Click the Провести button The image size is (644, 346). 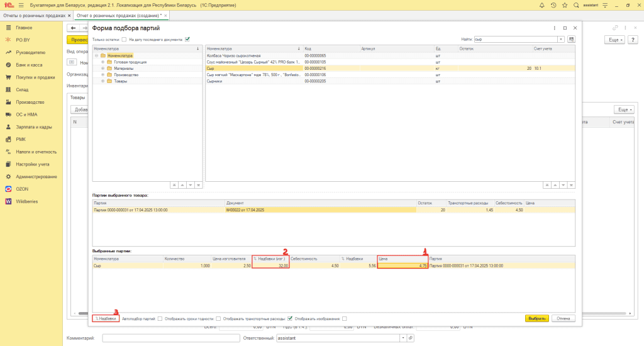coord(77,40)
